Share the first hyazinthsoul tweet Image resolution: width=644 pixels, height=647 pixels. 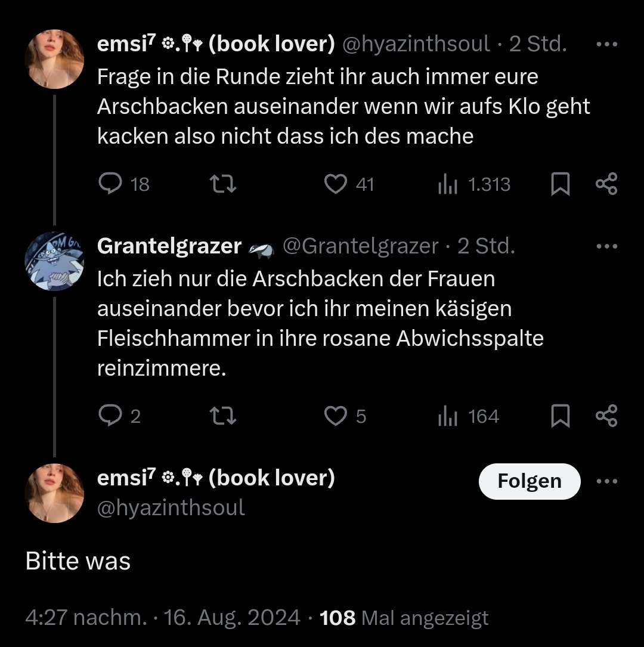(606, 184)
